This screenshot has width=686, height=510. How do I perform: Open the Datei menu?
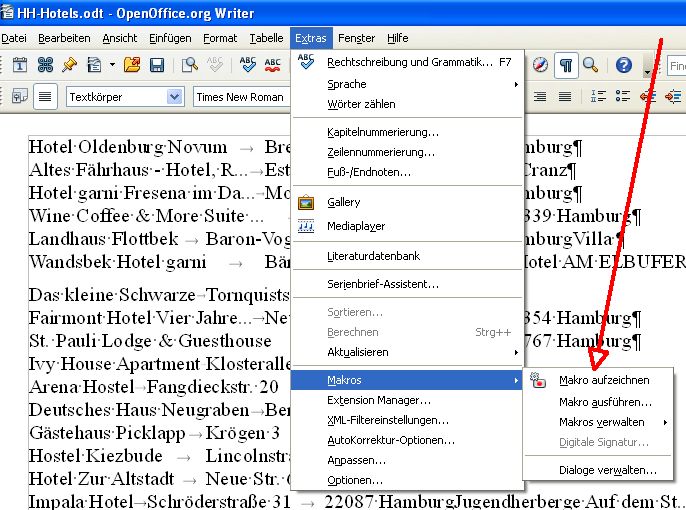tap(14, 38)
